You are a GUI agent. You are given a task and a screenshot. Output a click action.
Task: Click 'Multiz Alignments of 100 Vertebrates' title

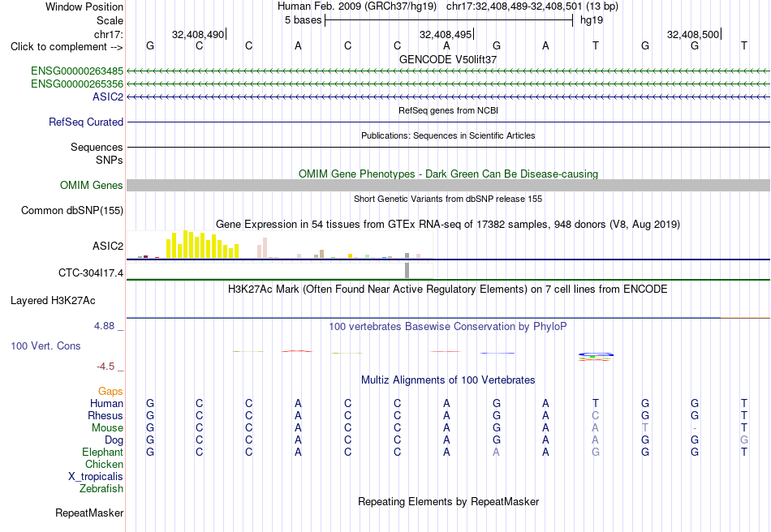point(448,380)
